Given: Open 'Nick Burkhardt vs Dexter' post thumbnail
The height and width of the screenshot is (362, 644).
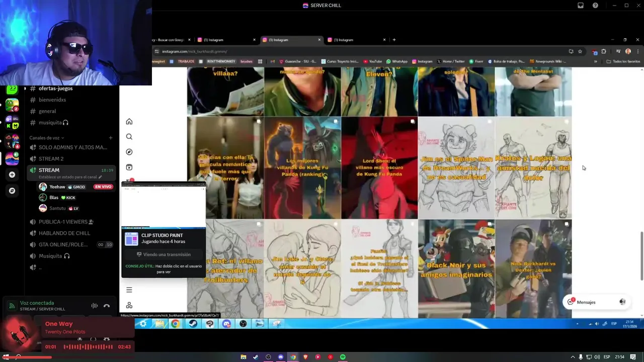Looking at the screenshot, I should 533,269.
